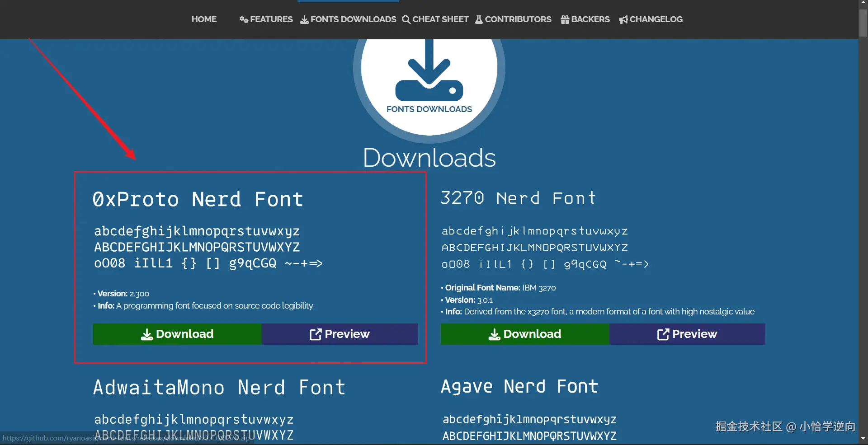Preview the 0xProto Nerd Font
868x445 pixels.
click(x=340, y=334)
